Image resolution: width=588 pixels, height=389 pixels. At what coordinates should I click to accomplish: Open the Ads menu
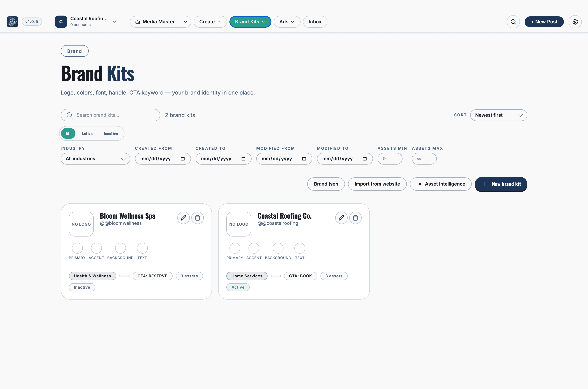point(287,22)
